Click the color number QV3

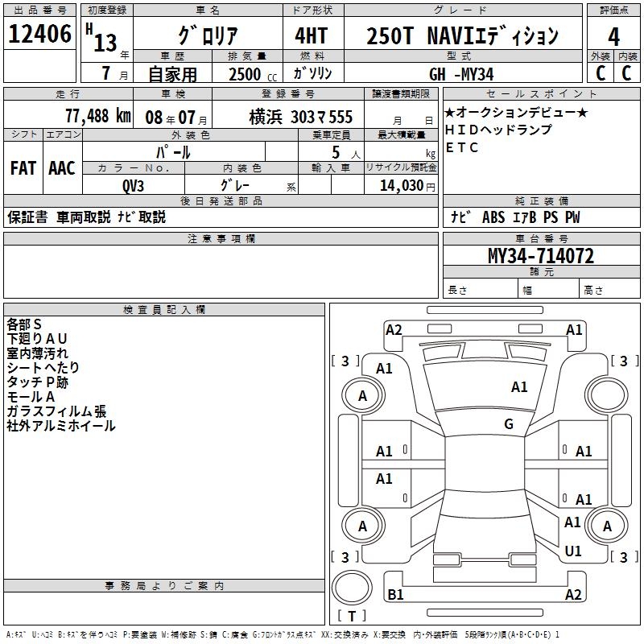pyautogui.click(x=133, y=186)
